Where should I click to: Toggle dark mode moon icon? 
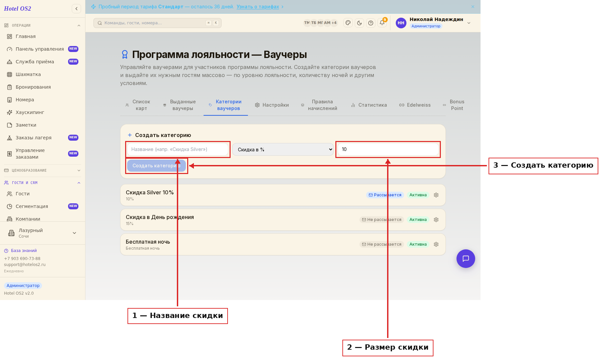click(x=359, y=23)
